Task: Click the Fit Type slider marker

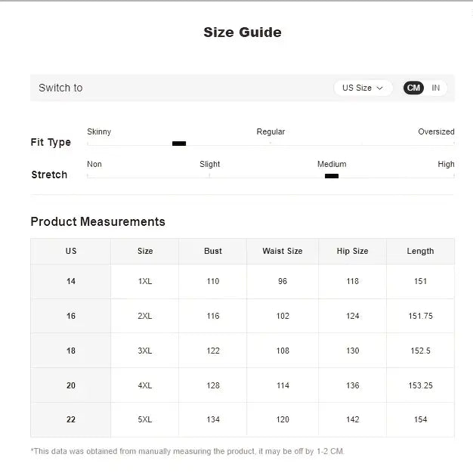Action: 179,144
